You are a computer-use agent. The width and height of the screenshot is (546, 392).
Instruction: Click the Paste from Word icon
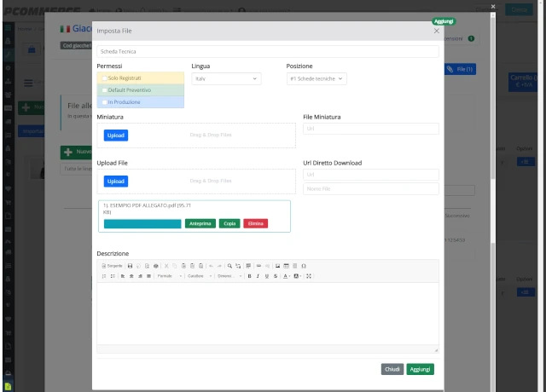point(201,266)
